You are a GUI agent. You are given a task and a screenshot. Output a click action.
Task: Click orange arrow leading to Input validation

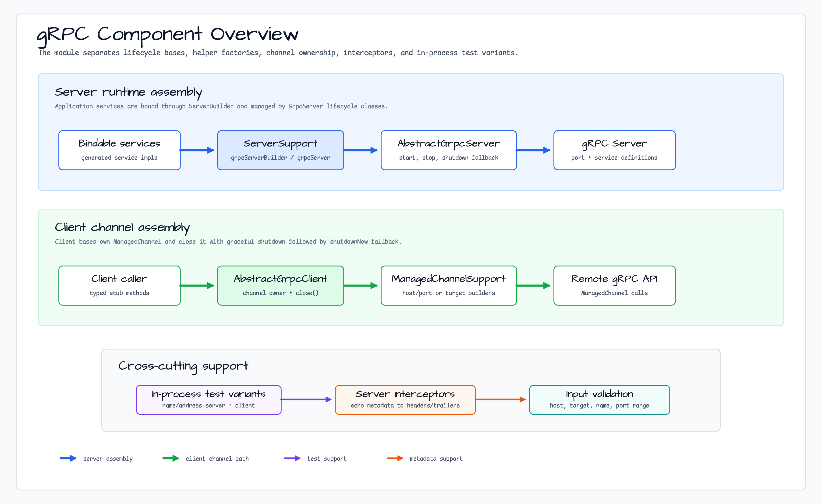500,399
